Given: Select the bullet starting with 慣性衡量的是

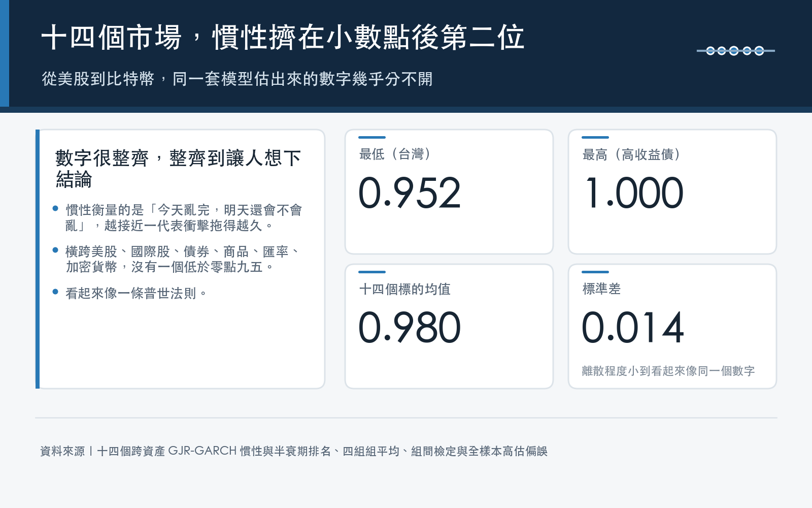Looking at the screenshot, I should pos(184,218).
